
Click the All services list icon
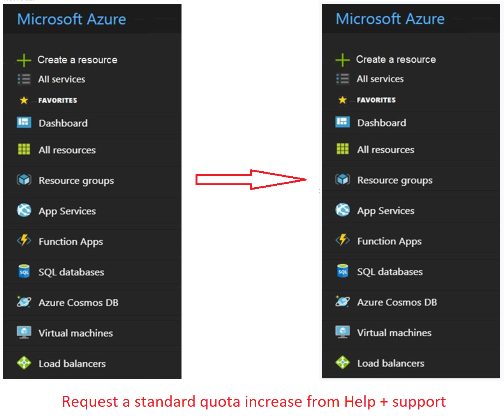pos(24,79)
